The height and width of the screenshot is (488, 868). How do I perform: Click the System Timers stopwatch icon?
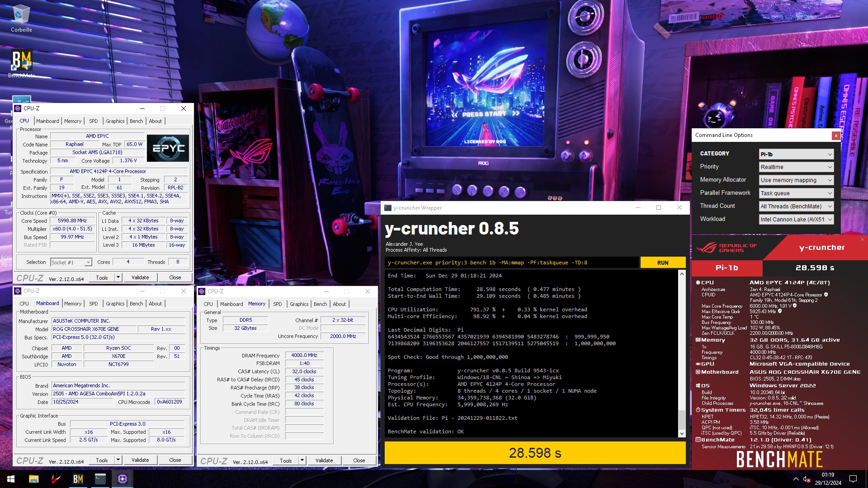click(x=698, y=410)
